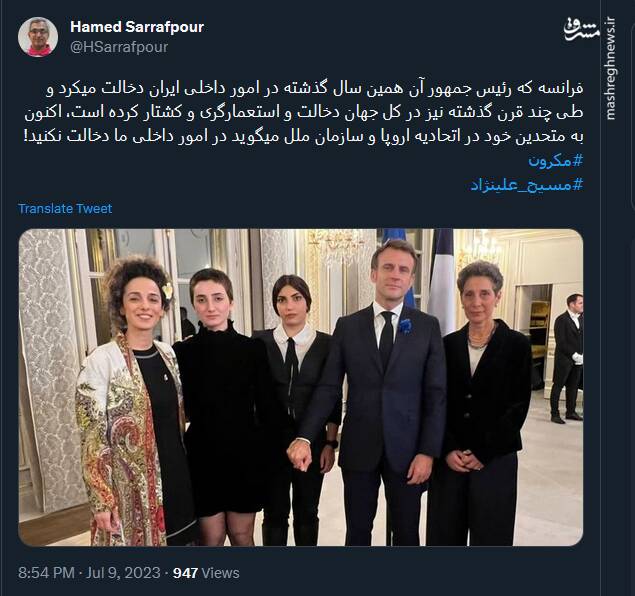Click the tweet's second text line starting طی چند
635x596 pixels.
pyautogui.click(x=304, y=112)
